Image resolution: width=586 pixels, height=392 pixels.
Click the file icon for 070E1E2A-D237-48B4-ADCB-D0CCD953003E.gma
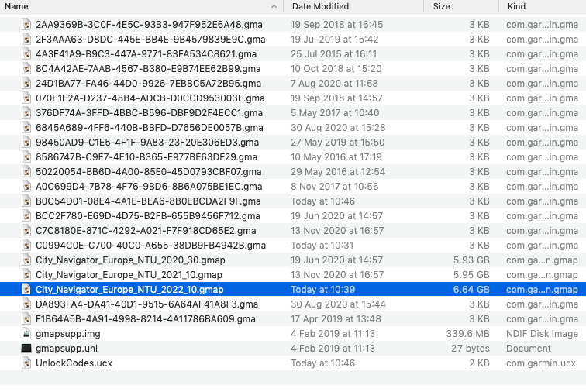[26, 98]
